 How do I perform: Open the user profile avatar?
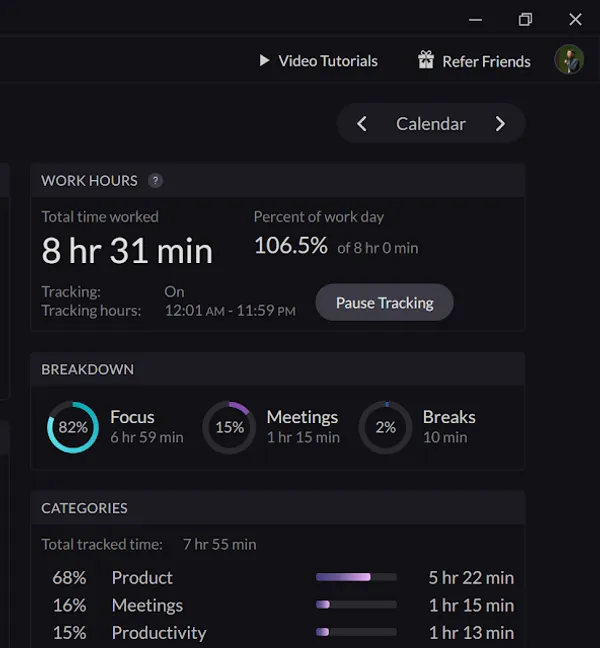(x=569, y=60)
